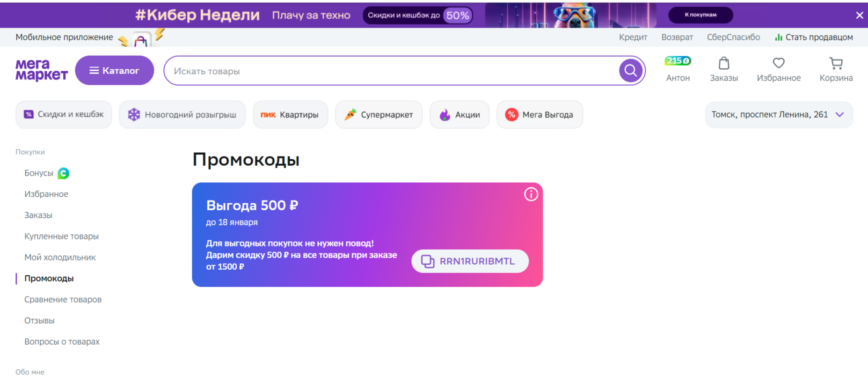868x378 pixels.
Task: Open the СберСпасибо link
Action: click(x=733, y=37)
